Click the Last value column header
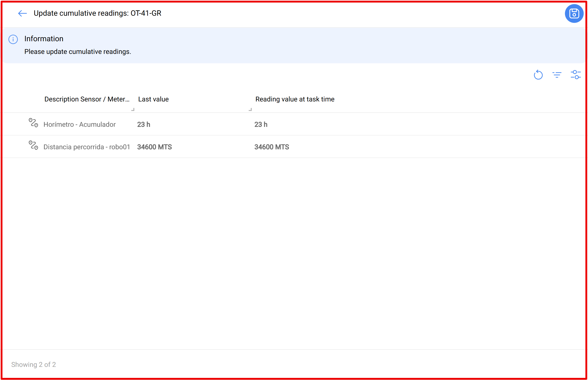 coord(153,99)
